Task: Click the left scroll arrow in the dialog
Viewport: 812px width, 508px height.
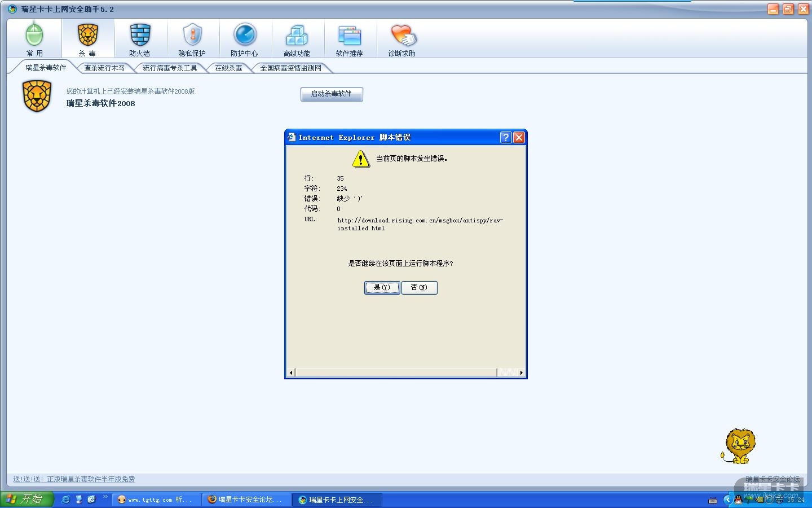Action: (291, 373)
